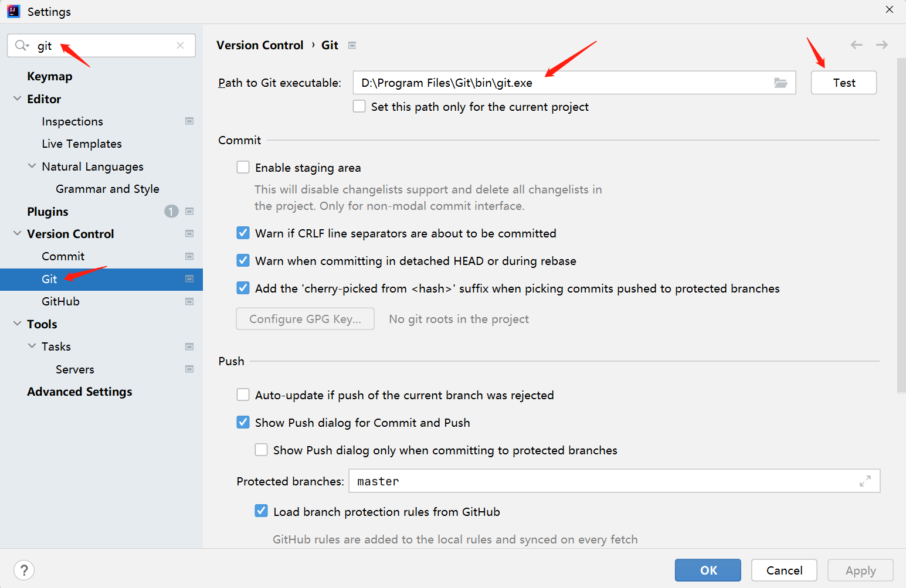Click the icon next to Git breadcrumb
906x588 pixels.
point(352,45)
